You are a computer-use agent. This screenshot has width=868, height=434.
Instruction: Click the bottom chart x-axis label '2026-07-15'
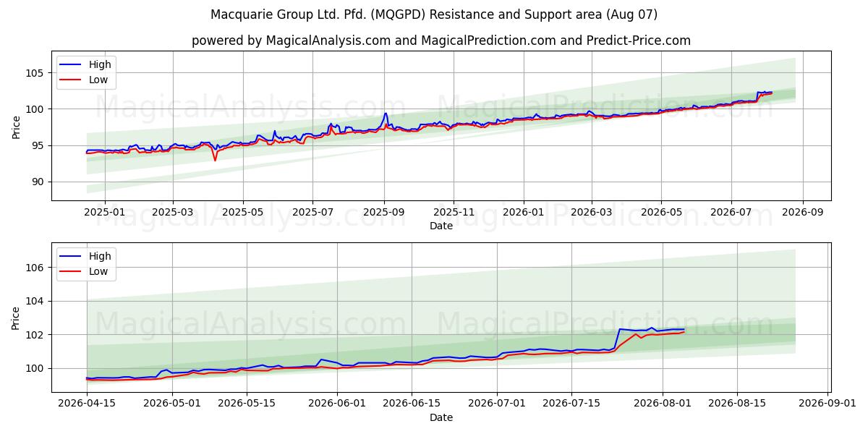(571, 404)
